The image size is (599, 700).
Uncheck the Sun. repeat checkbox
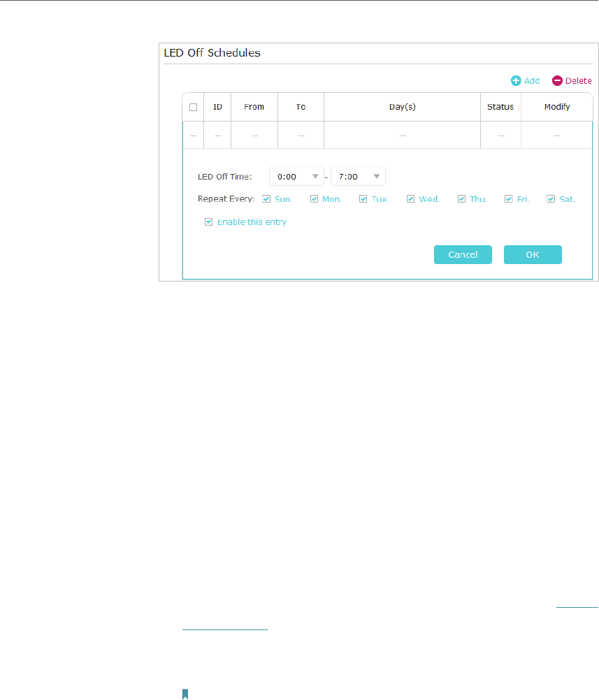267,199
